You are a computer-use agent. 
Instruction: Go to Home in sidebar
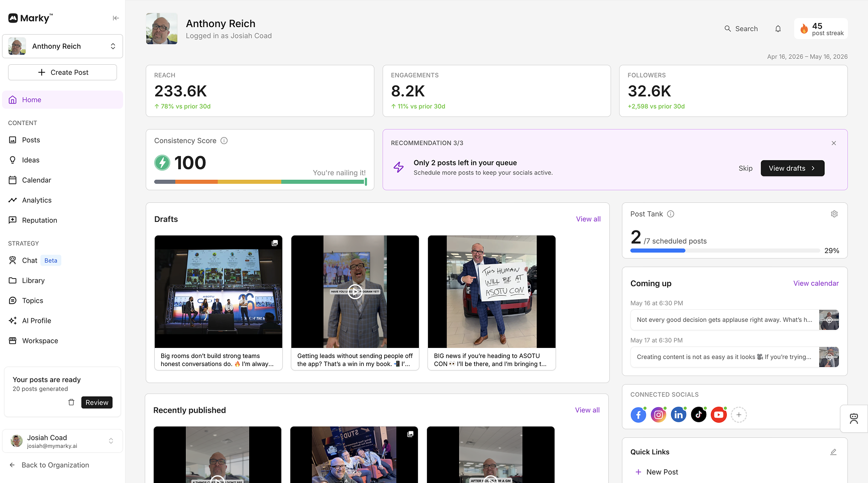63,100
